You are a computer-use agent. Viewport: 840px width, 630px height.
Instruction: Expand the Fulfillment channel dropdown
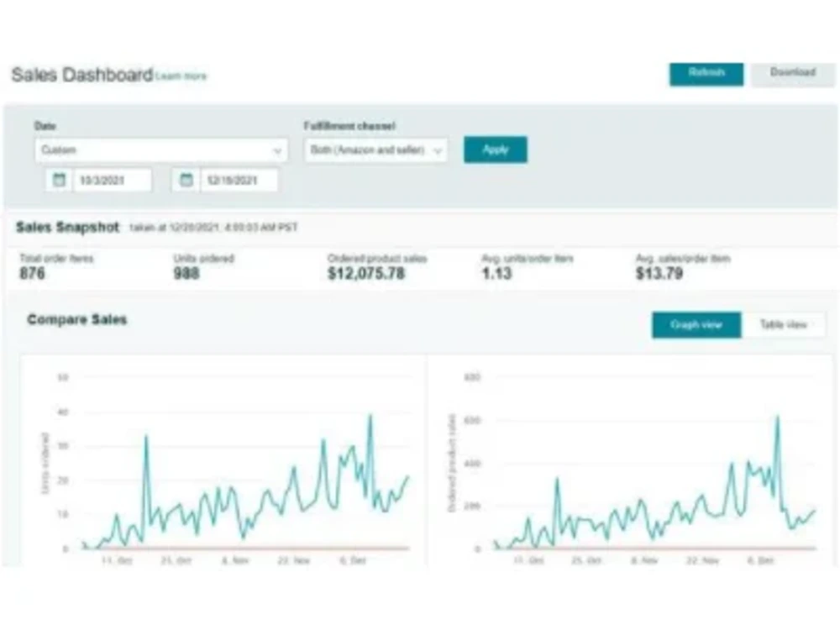375,150
